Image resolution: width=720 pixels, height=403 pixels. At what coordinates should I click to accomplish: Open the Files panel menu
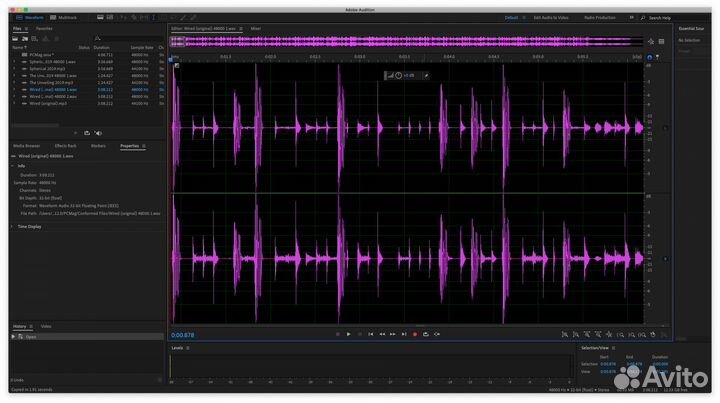click(26, 28)
